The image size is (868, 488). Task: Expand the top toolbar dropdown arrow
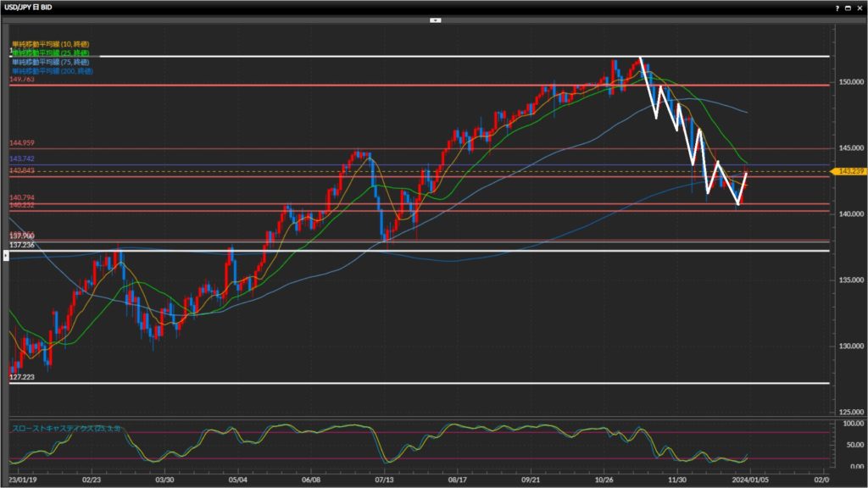(x=435, y=19)
